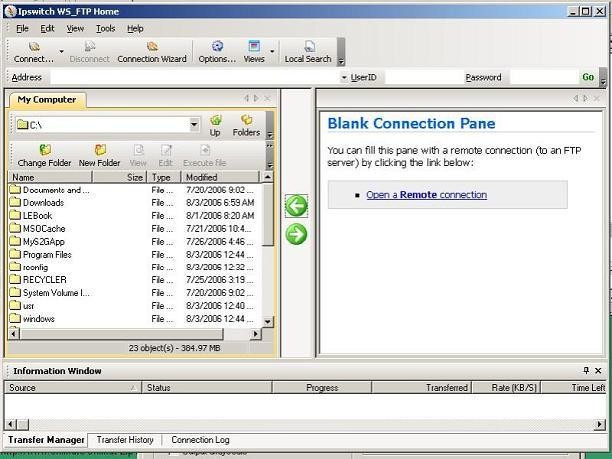Pin the Information Window
The image size is (612, 459).
[x=586, y=370]
